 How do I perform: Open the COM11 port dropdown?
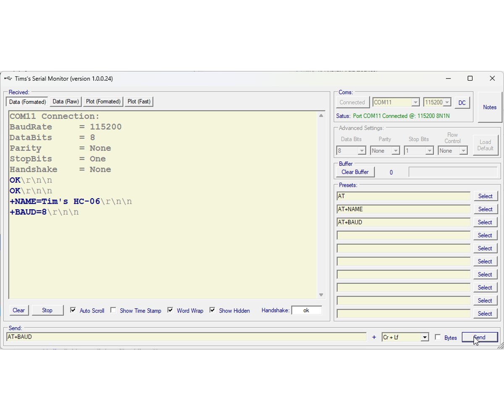tap(415, 102)
